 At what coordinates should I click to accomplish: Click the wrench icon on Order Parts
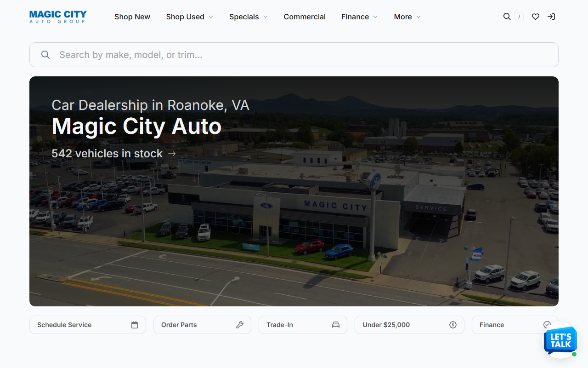[x=240, y=325]
